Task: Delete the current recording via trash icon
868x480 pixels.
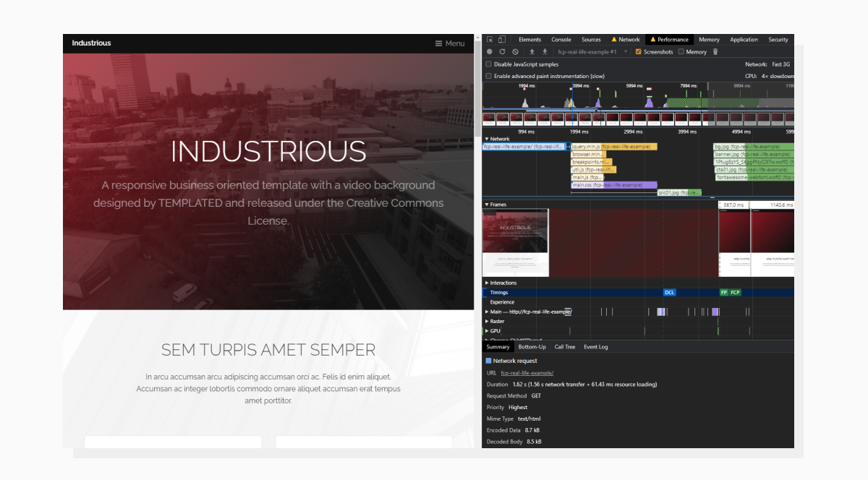Action: (x=715, y=52)
